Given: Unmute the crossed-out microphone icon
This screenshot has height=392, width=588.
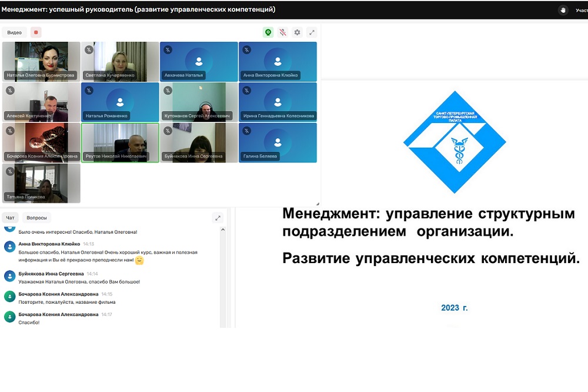Looking at the screenshot, I should (283, 32).
